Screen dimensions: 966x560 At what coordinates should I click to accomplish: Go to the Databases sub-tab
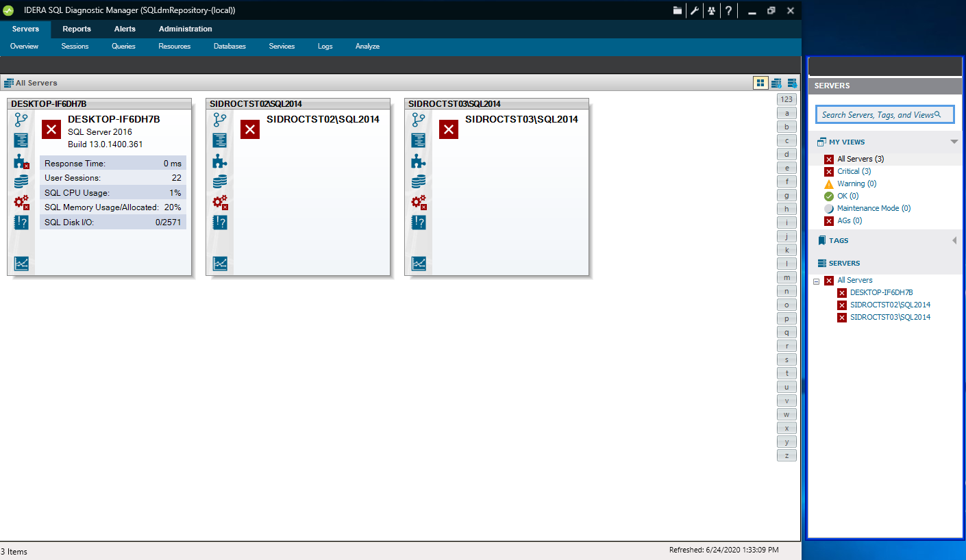pos(230,47)
